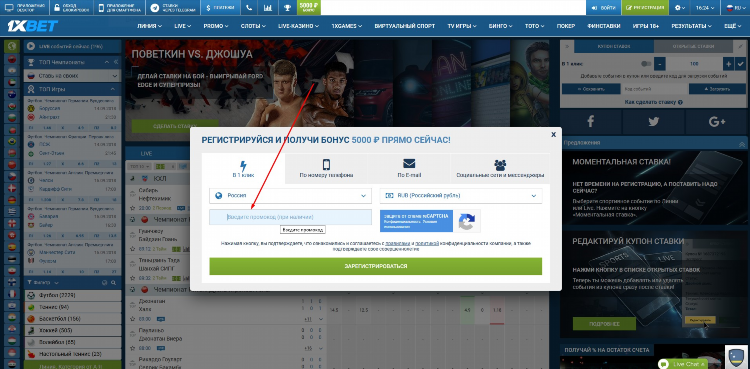Switch to Купон ставок tab
The width and height of the screenshot is (750, 369).
614,46
